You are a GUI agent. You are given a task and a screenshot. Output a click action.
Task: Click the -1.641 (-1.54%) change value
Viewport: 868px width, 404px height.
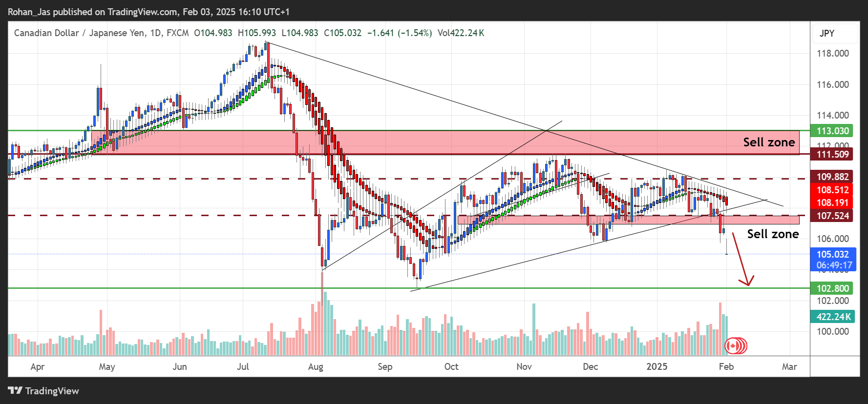400,33
